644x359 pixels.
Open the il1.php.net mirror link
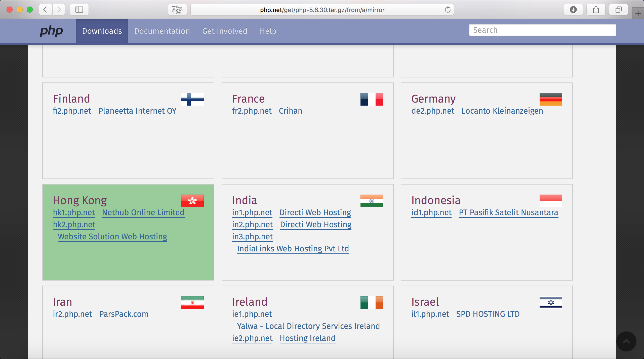pyautogui.click(x=430, y=314)
